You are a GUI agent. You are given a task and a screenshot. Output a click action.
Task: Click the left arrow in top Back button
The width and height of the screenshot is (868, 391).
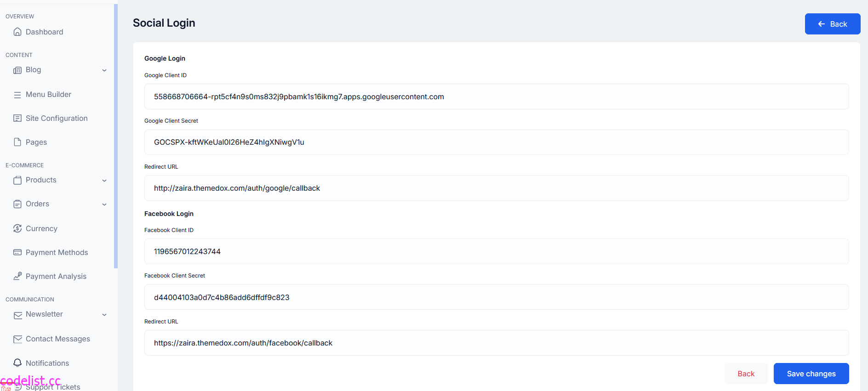click(x=822, y=24)
